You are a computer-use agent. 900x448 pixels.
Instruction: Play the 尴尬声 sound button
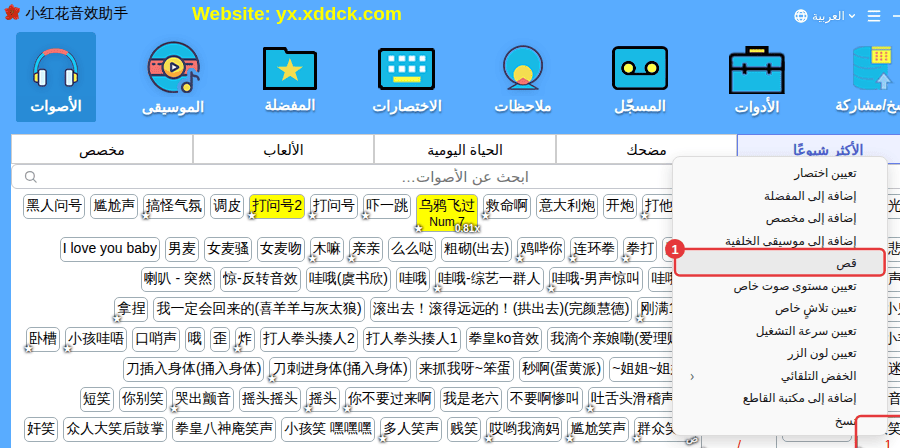(114, 206)
